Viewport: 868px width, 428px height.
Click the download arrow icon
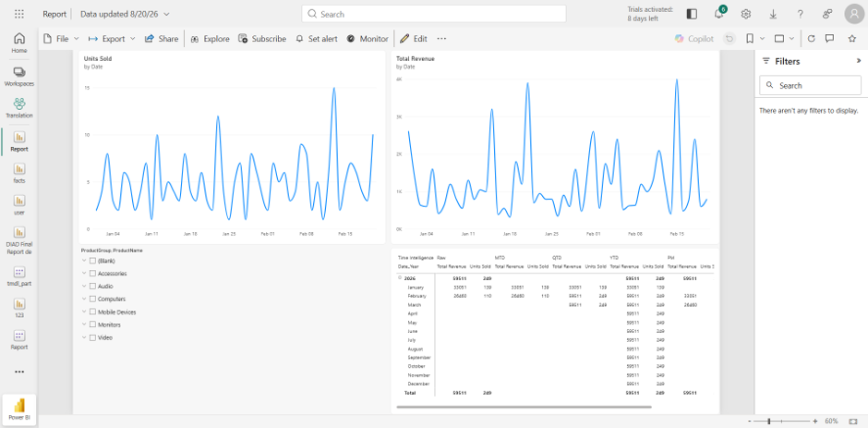coord(773,15)
